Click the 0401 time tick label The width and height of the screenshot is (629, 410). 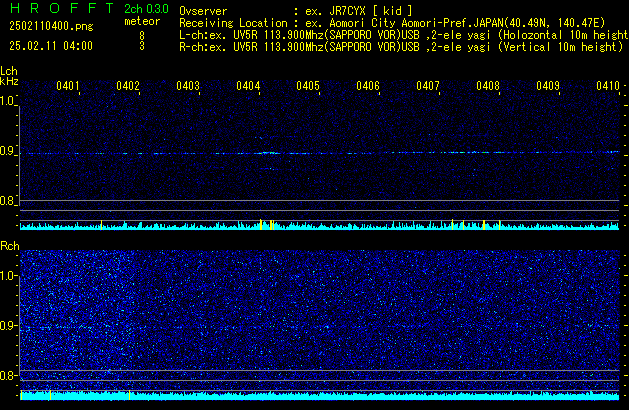point(68,86)
